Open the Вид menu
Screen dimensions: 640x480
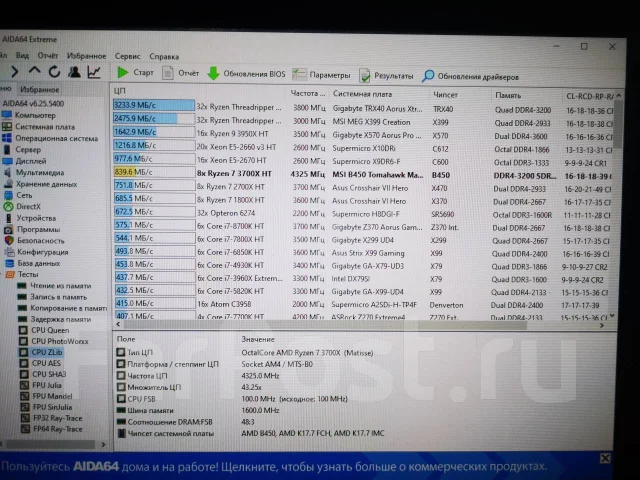(22, 56)
